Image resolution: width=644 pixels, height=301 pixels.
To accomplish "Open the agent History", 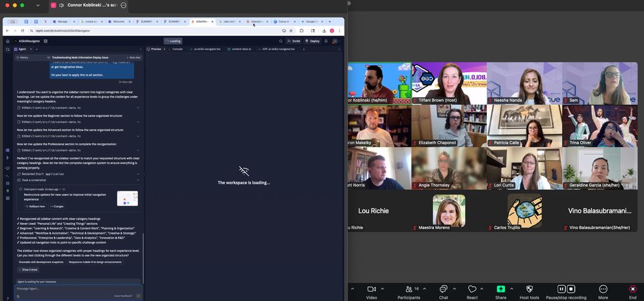I will point(22,57).
